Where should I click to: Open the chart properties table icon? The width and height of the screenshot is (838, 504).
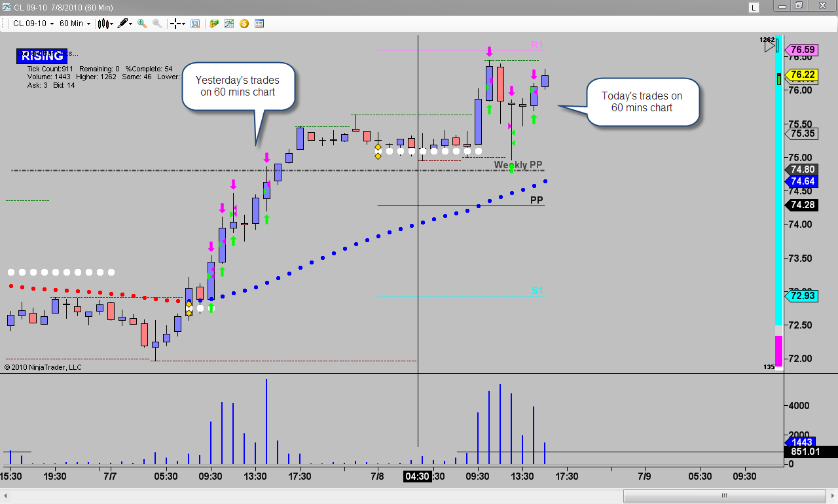[259, 24]
